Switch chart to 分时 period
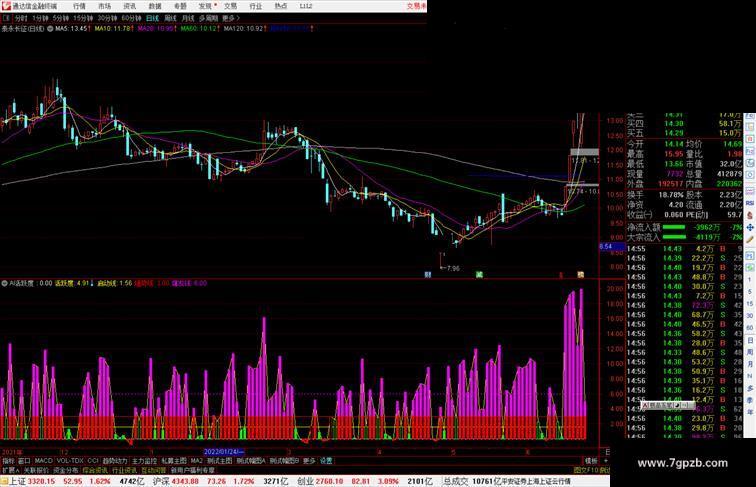 click(x=21, y=18)
